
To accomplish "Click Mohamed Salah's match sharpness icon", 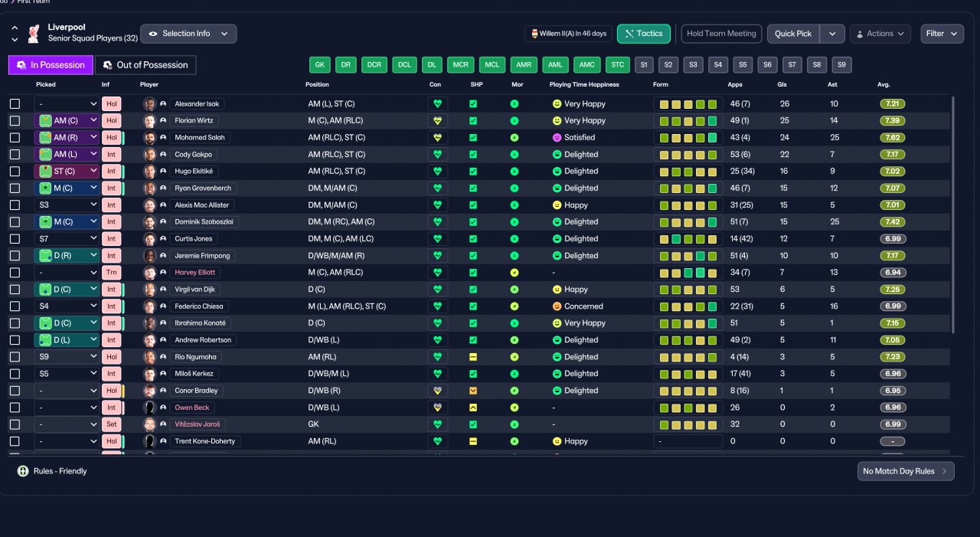I will (x=473, y=138).
